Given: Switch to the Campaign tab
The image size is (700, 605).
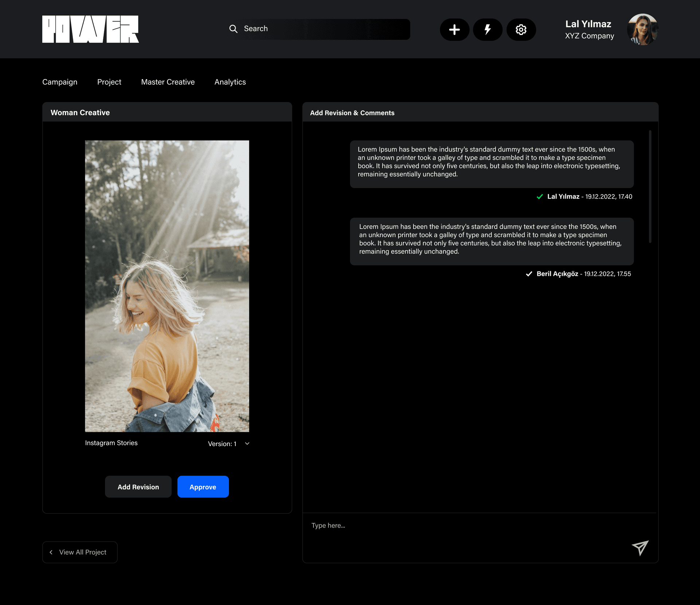Looking at the screenshot, I should (x=60, y=82).
